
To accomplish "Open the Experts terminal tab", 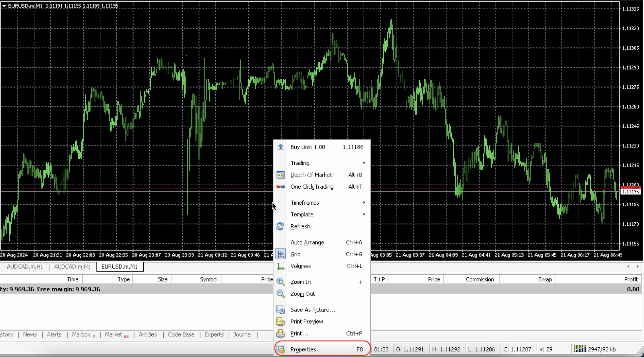I will pyautogui.click(x=214, y=334).
